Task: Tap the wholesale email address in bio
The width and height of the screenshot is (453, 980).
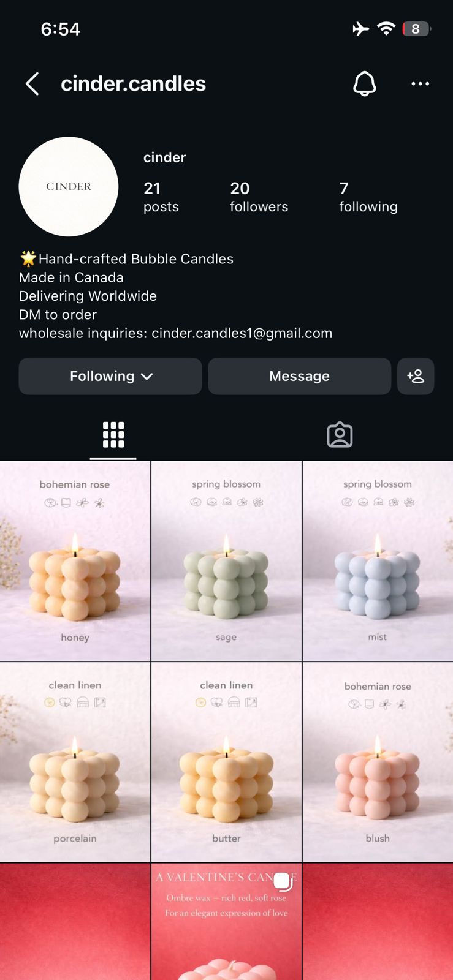Action: (x=242, y=333)
